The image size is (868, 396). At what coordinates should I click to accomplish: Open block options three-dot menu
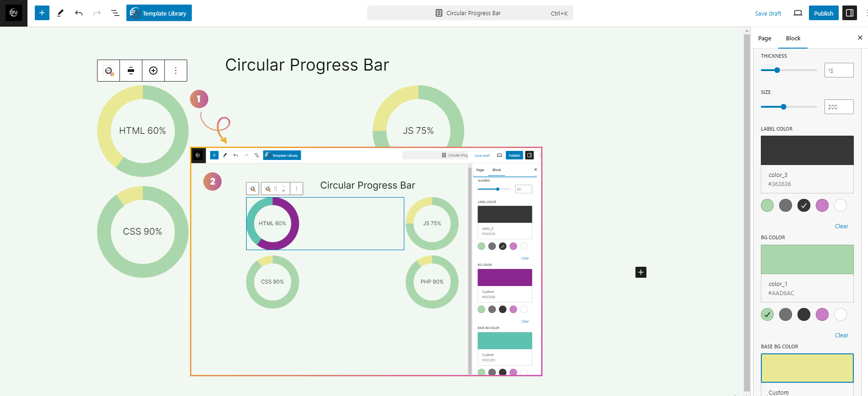(176, 71)
